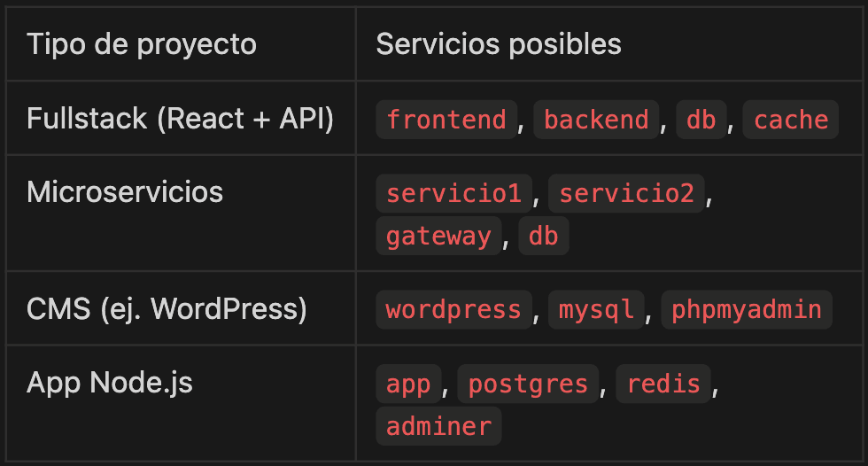This screenshot has height=466, width=868.
Task: Click the cache code tag
Action: click(791, 120)
